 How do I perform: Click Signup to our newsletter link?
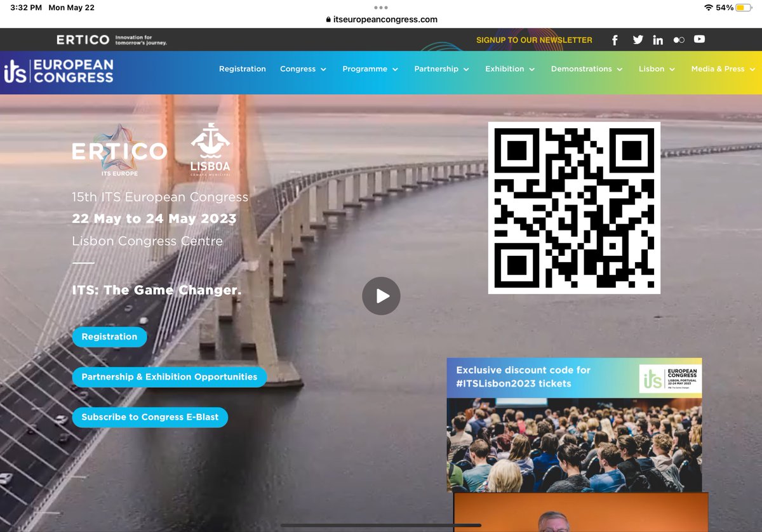[x=534, y=40]
